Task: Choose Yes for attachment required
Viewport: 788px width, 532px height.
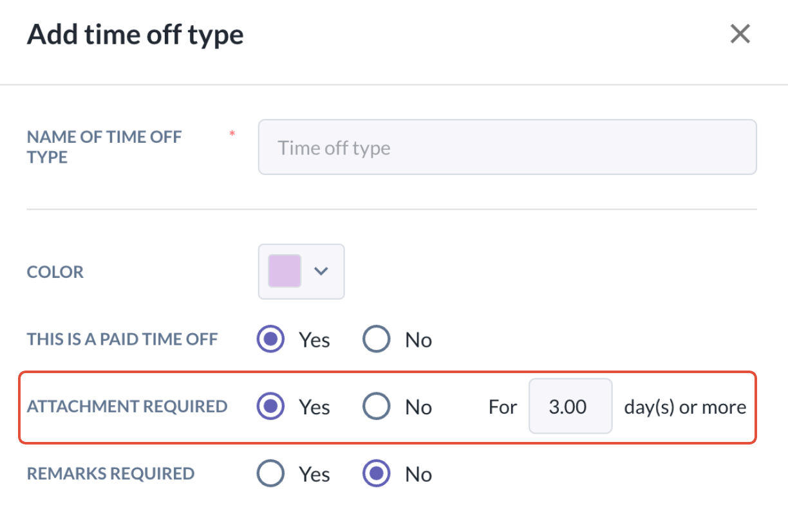Action: 270,407
